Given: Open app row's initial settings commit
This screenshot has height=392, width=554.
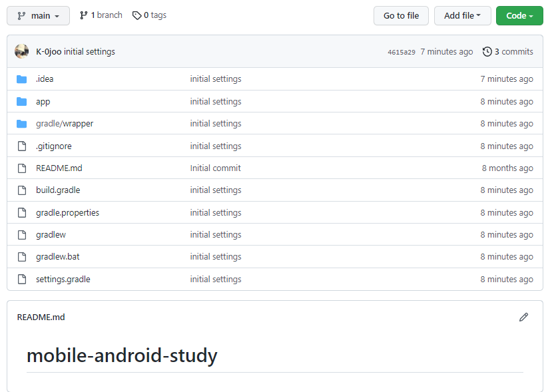Looking at the screenshot, I should click(x=216, y=101).
